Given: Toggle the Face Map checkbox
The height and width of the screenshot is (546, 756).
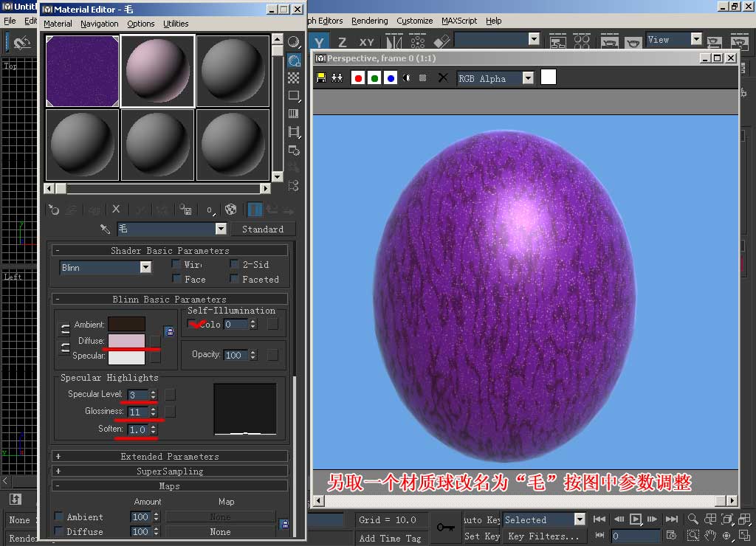Looking at the screenshot, I should (x=176, y=279).
